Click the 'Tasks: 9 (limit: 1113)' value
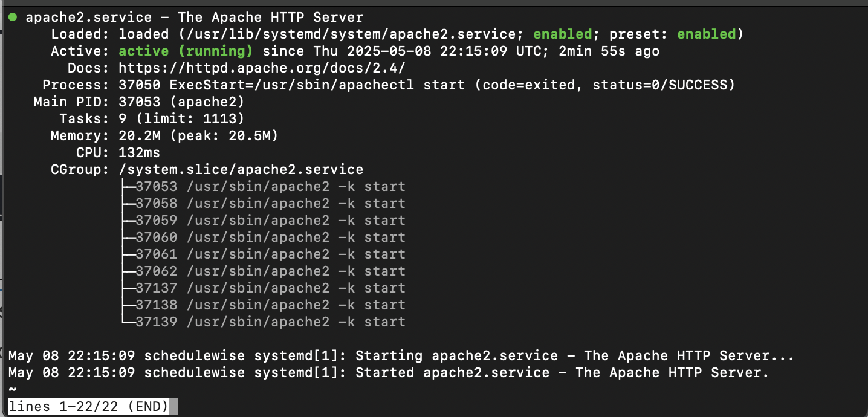Viewport: 868px width, 417px height. [181, 119]
